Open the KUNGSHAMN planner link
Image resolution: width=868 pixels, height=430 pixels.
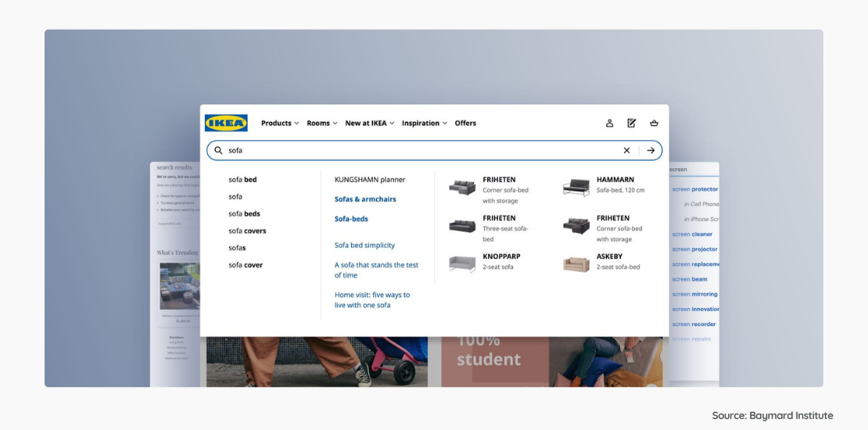[x=370, y=179]
